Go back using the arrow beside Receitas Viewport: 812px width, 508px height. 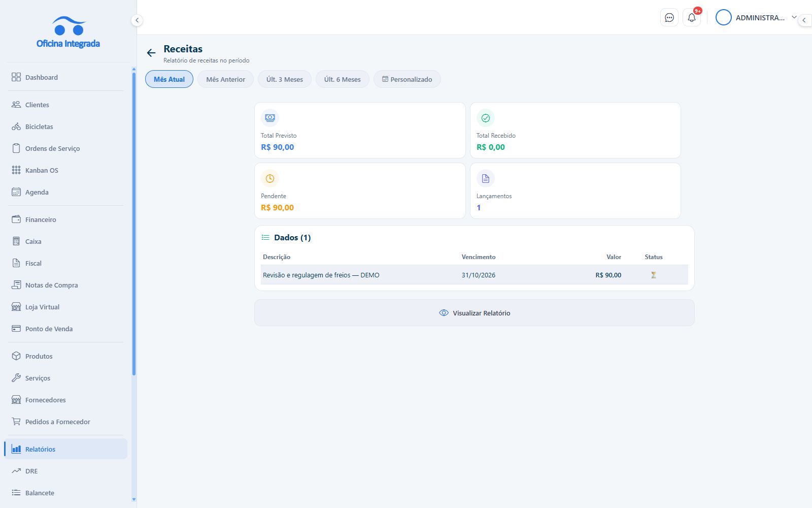coord(151,53)
